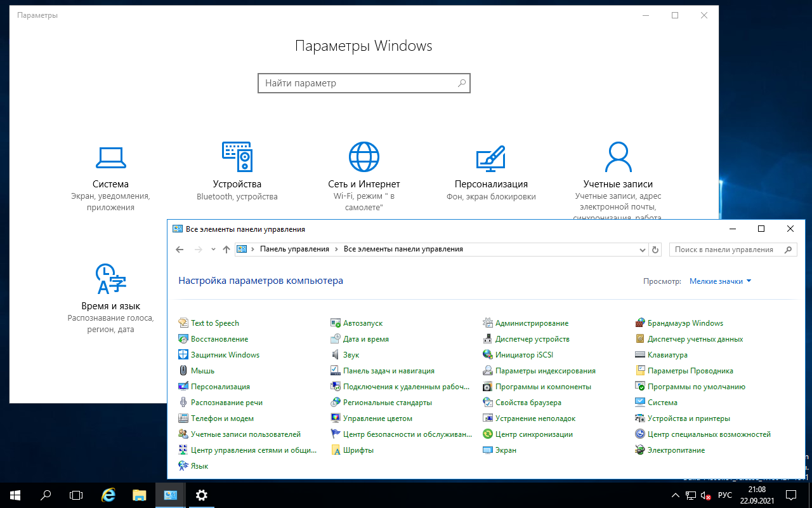Go back in Control Panel navigation
812x508 pixels.
click(x=180, y=250)
